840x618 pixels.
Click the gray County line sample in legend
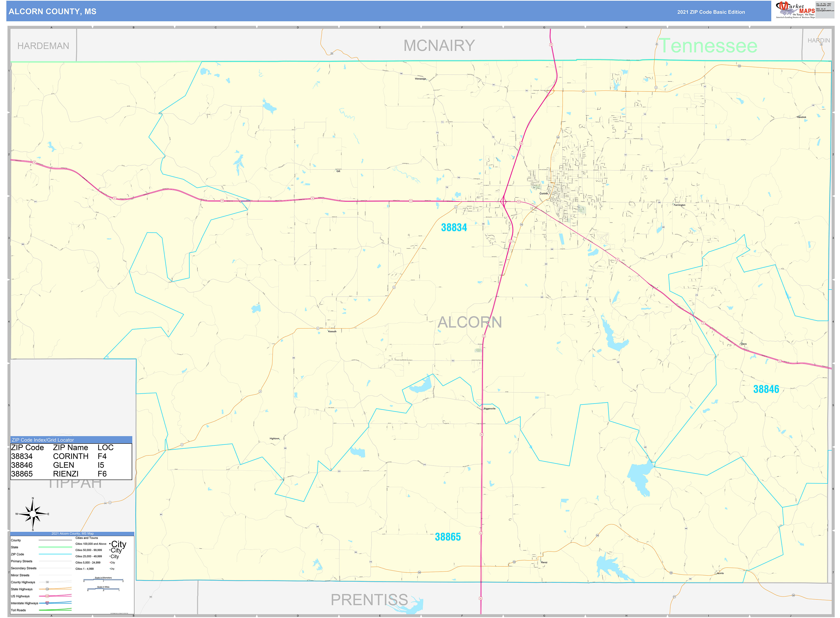pos(55,540)
